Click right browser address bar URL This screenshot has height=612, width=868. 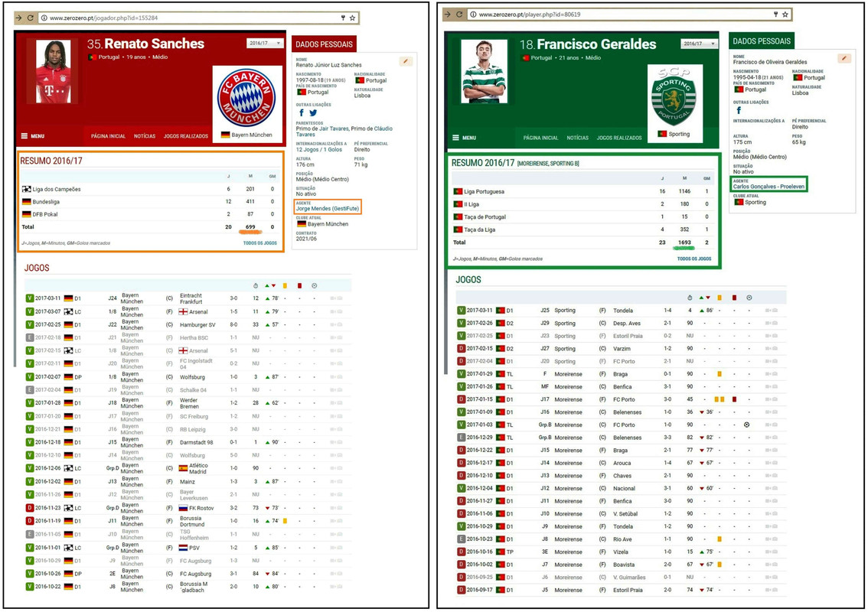530,15
